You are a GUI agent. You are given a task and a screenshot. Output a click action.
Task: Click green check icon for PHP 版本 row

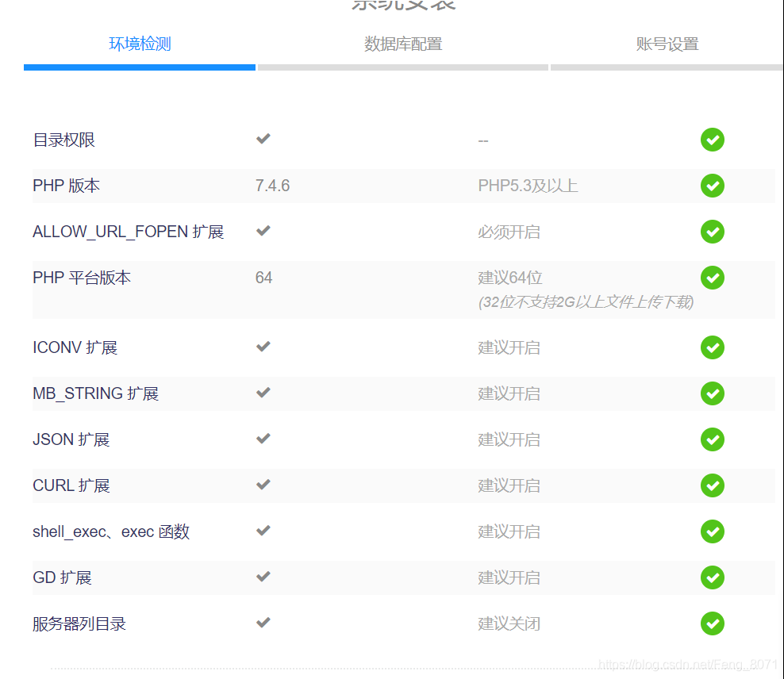[x=713, y=186]
